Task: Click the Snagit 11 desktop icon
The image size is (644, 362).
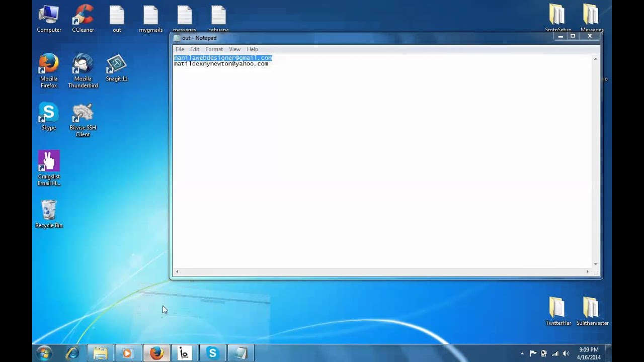Action: click(117, 65)
